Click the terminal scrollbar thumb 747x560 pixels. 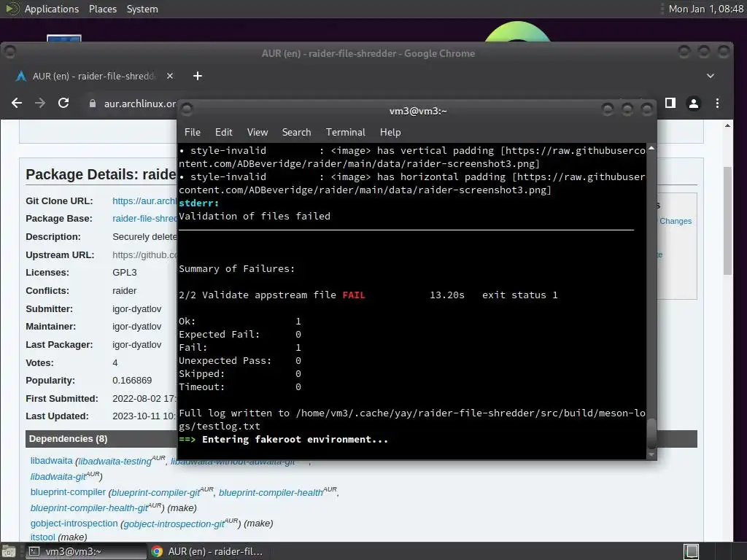(651, 433)
